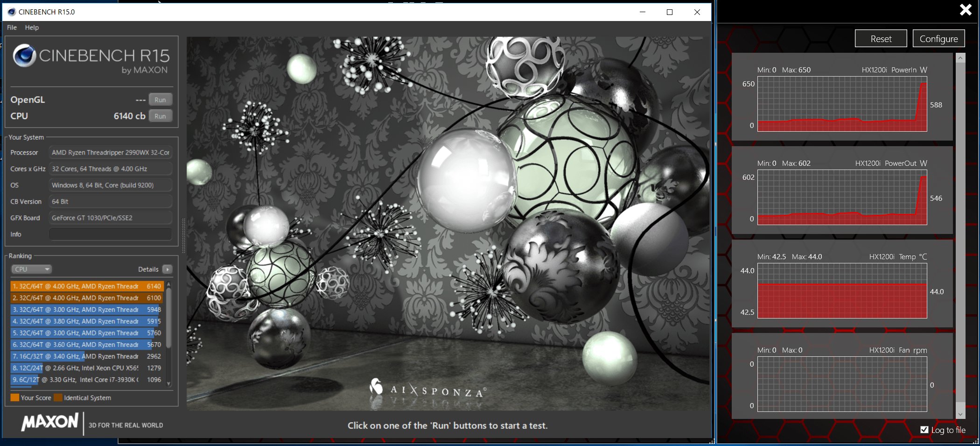Open the Help menu
This screenshot has height=446, width=980.
(x=32, y=28)
